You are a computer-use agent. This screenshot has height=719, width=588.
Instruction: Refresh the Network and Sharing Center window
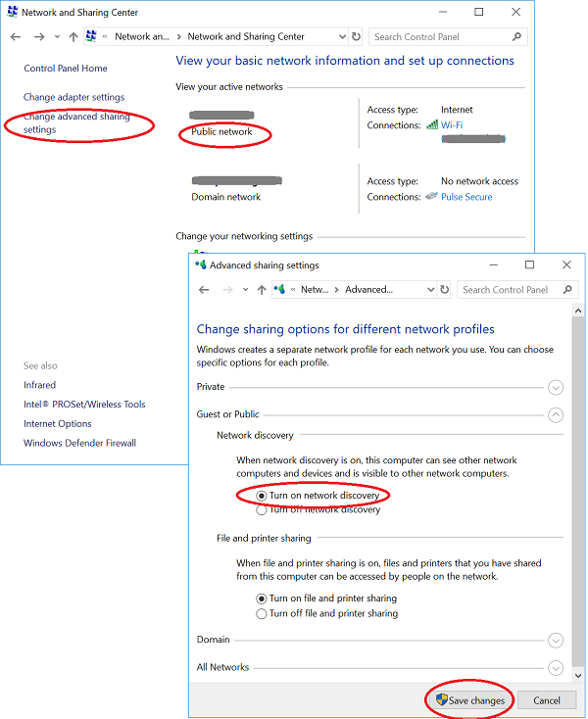(x=356, y=36)
